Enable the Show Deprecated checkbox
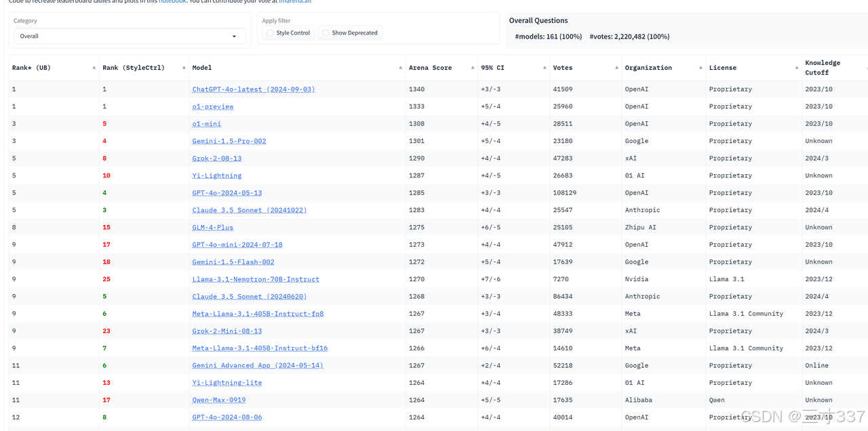Screen dimensions: 868x431 pos(326,33)
